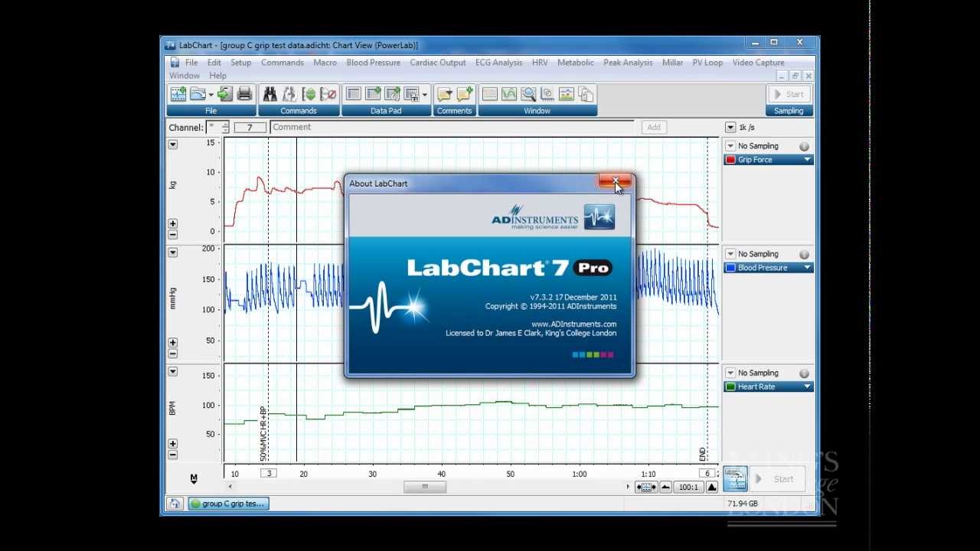Click the Add Comment icon with plus
Image resolution: width=980 pixels, height=551 pixels.
pos(465,94)
